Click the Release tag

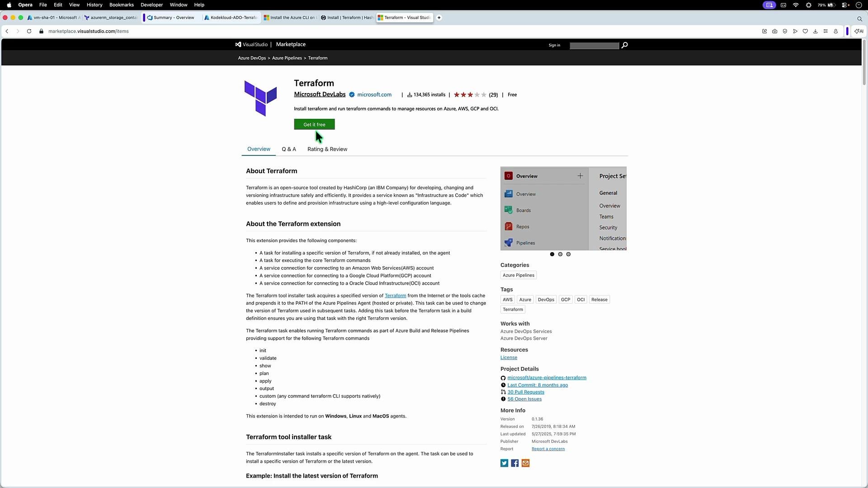point(599,300)
